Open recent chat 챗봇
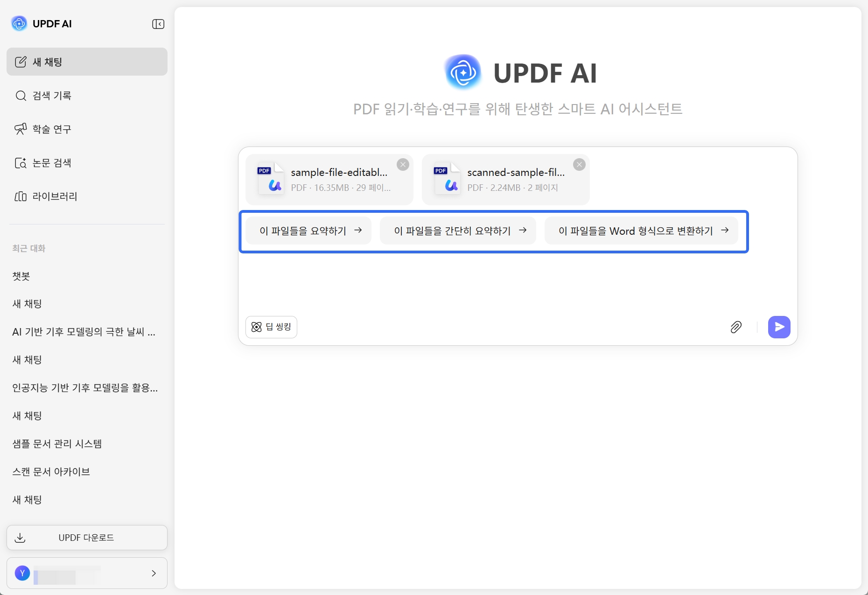Screen dimensions: 868x595 21,276
